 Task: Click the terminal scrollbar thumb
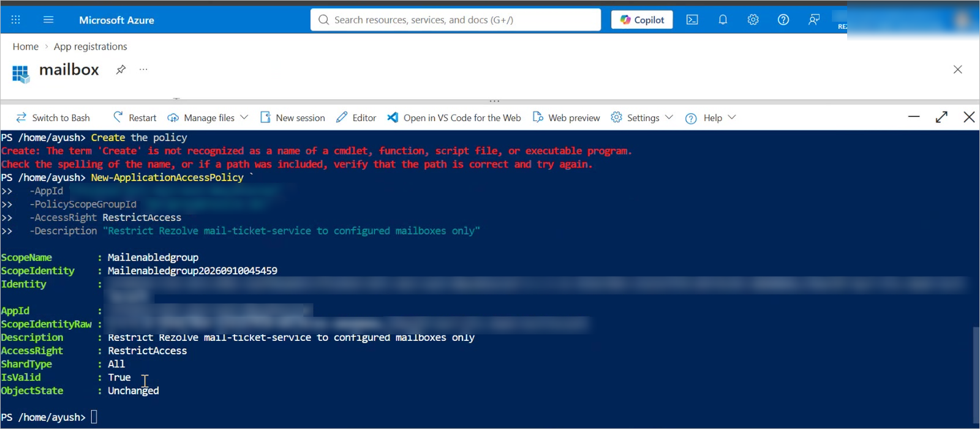[x=976, y=375]
